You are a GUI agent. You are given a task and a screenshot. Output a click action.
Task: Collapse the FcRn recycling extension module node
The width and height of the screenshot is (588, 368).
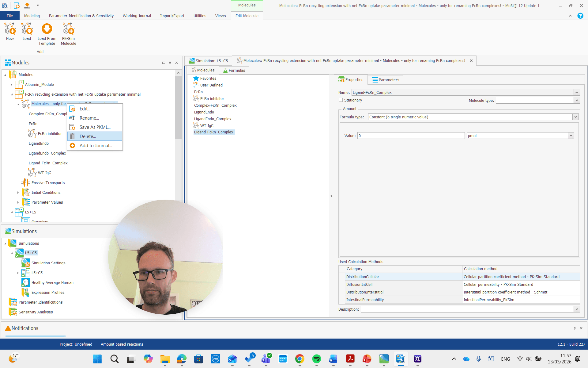click(12, 94)
